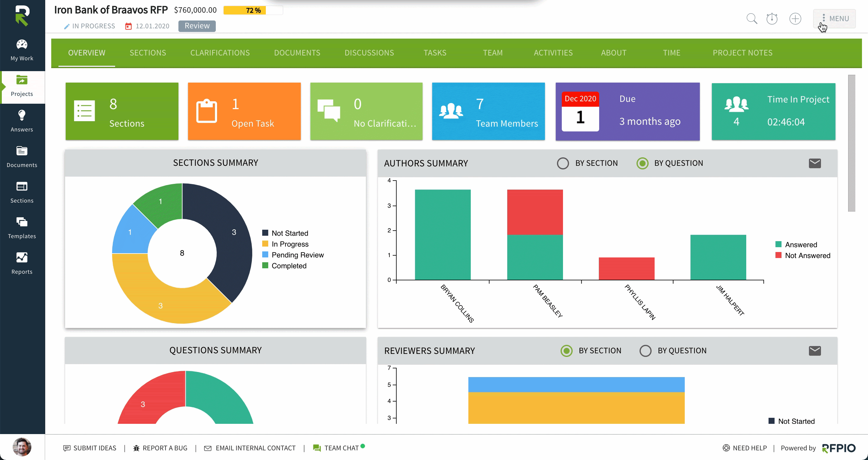The height and width of the screenshot is (460, 868).
Task: Click Authors Summary email envelope icon
Action: (x=814, y=163)
